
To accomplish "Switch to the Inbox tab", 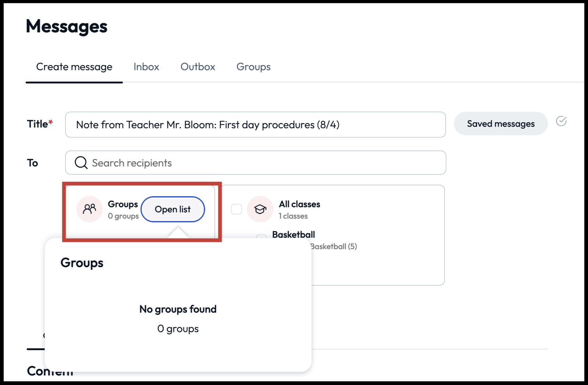I will click(x=146, y=66).
